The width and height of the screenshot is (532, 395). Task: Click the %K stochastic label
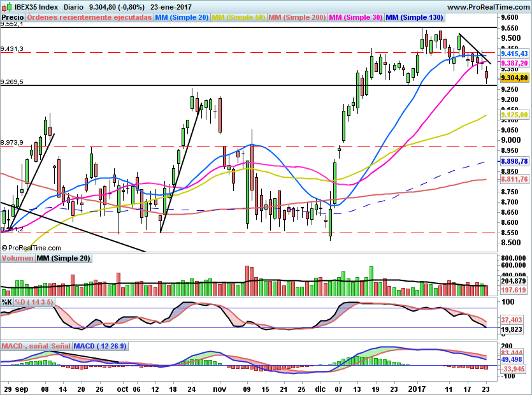pos(7,302)
